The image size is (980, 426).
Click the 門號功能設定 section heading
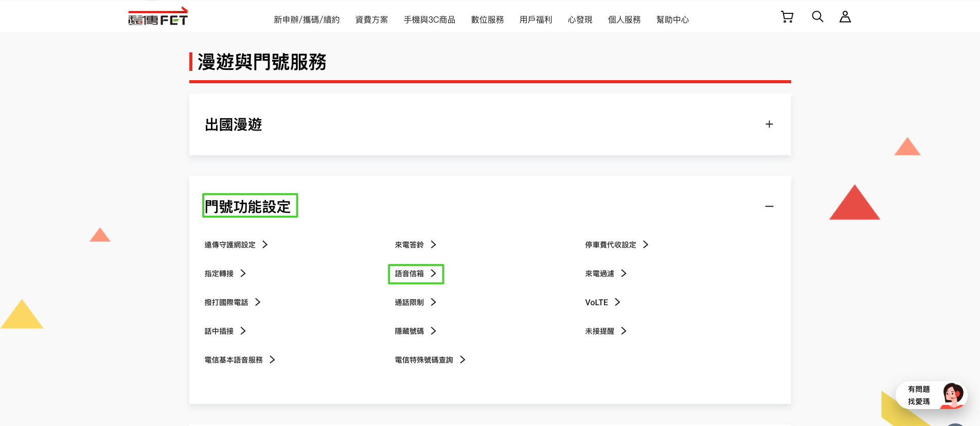pos(248,206)
